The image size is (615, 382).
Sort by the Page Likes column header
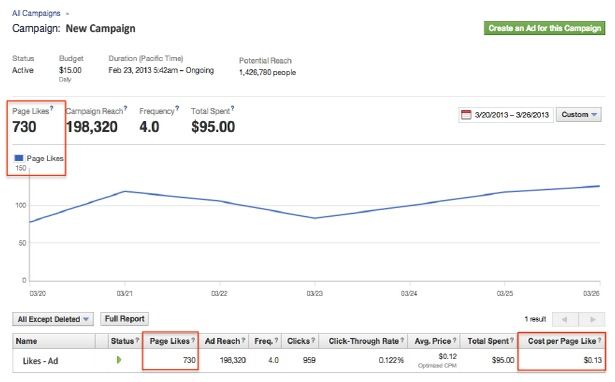click(171, 341)
